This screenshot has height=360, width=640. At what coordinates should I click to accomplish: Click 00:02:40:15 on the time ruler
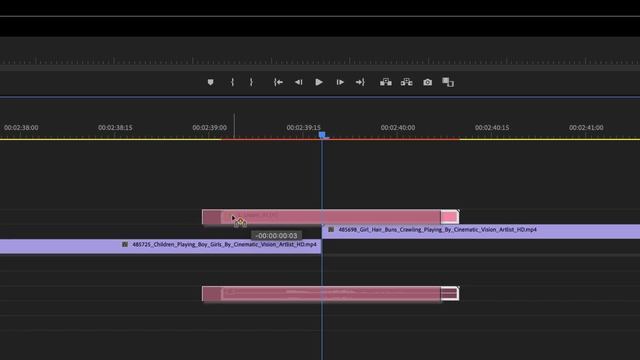click(492, 128)
